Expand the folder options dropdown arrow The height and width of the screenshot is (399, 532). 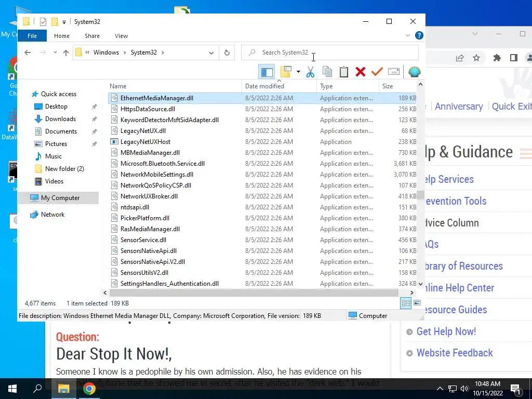click(298, 72)
